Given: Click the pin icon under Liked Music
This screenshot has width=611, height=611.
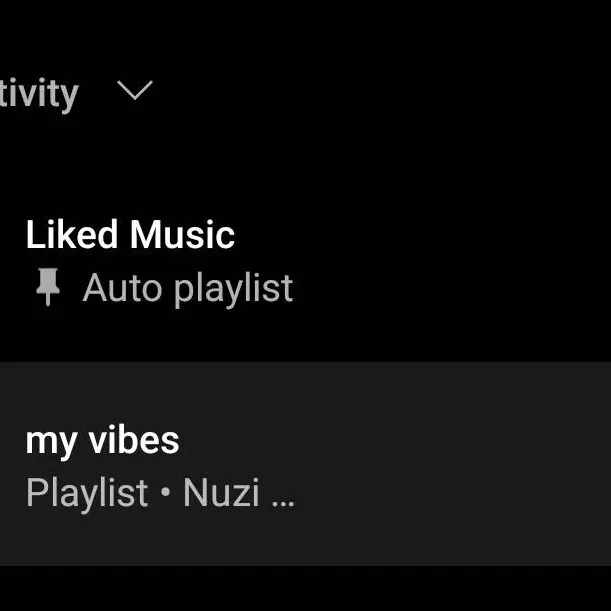Looking at the screenshot, I should (x=47, y=289).
